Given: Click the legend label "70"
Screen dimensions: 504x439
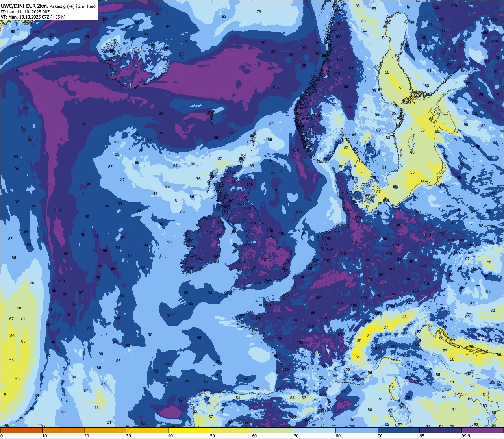Looking at the screenshot, I should point(296,436).
